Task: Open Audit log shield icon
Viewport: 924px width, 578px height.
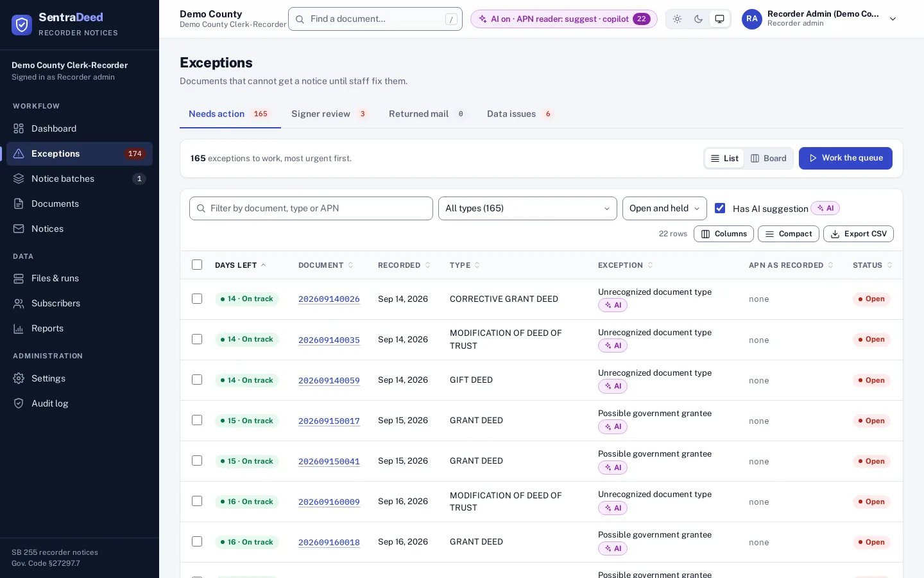Action: pyautogui.click(x=19, y=403)
